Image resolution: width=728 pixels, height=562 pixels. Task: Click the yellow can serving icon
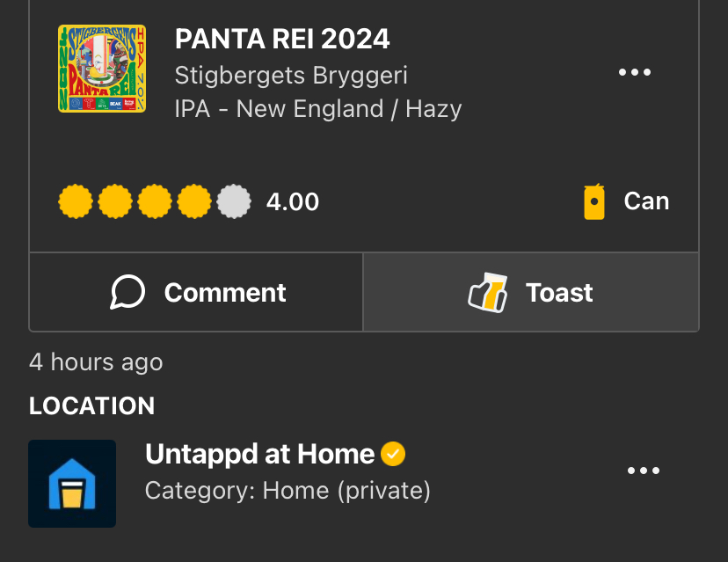(594, 202)
